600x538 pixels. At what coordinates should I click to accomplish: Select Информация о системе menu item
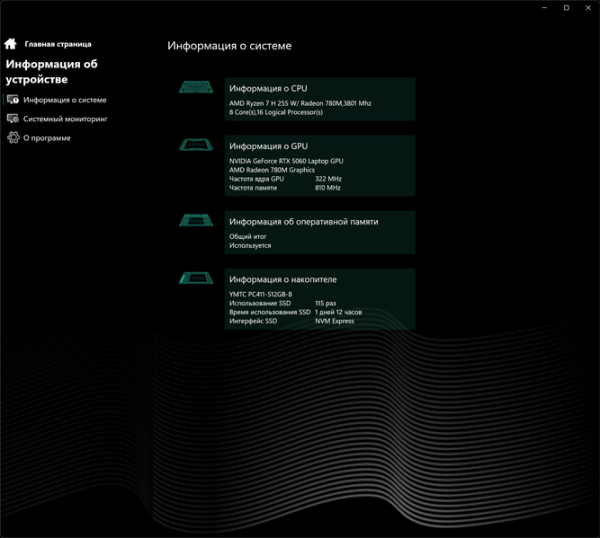pyautogui.click(x=65, y=100)
